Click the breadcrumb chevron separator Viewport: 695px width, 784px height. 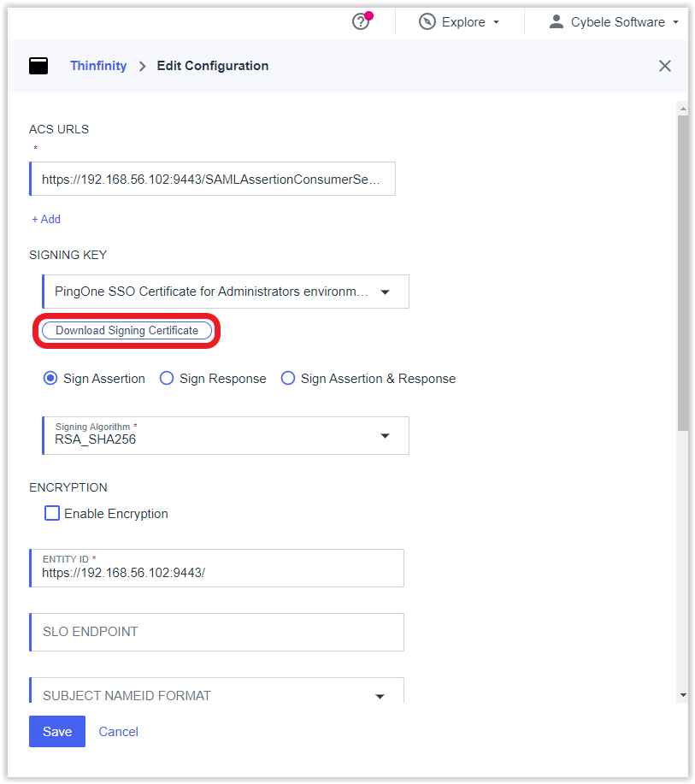143,67
